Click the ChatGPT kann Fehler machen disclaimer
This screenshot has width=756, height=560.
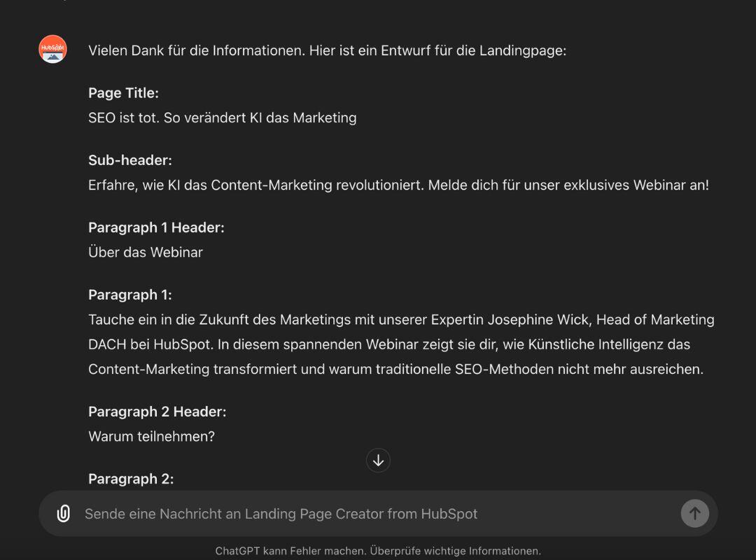pyautogui.click(x=378, y=551)
